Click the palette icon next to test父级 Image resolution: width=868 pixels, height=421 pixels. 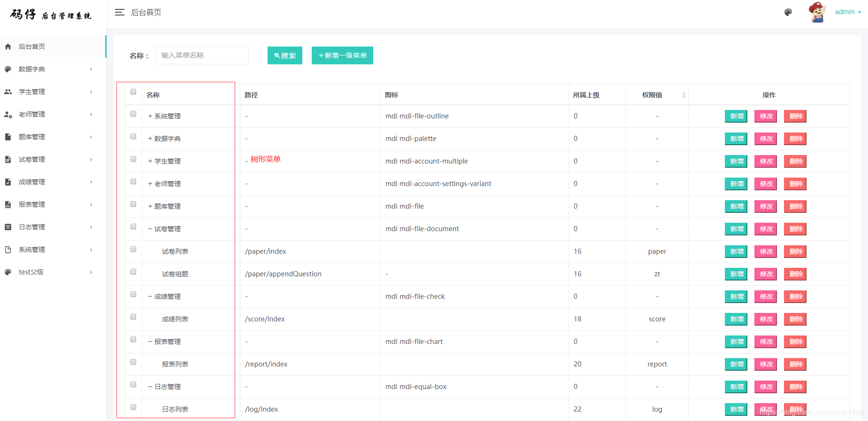point(8,272)
